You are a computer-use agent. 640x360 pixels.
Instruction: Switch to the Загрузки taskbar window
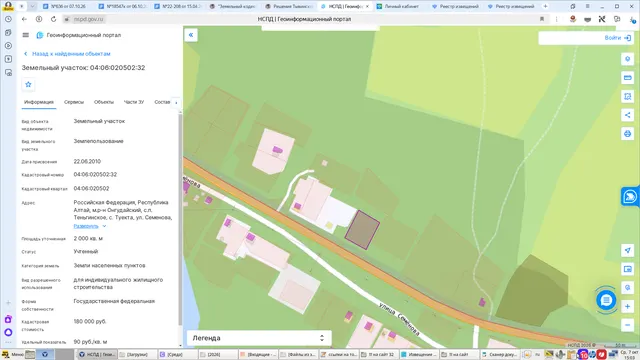[137, 354]
